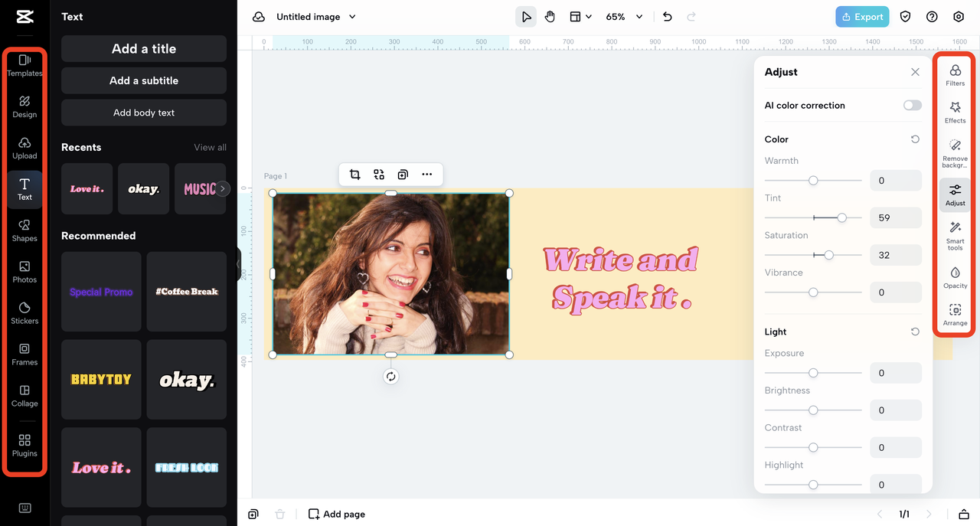Toggle AI color correction switch
This screenshot has width=980, height=526.
click(912, 106)
